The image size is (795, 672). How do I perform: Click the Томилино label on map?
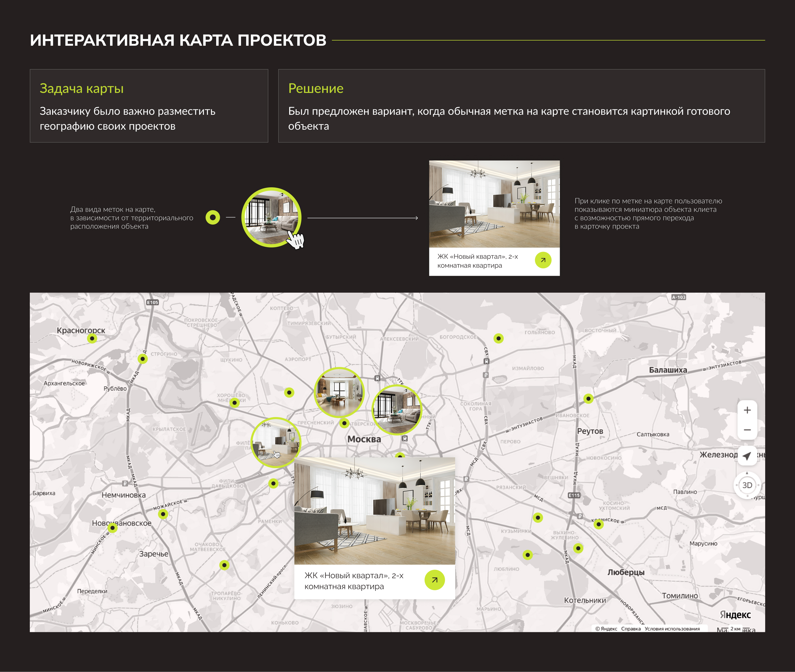point(679,596)
